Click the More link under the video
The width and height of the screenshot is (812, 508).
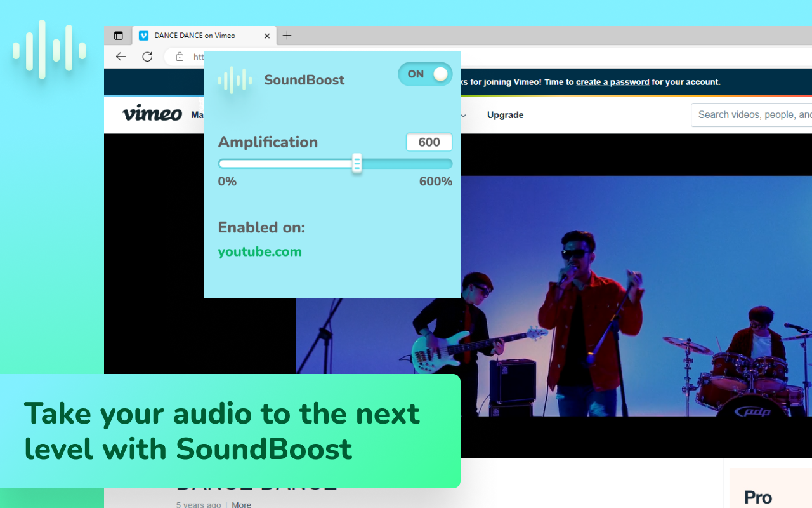(241, 505)
